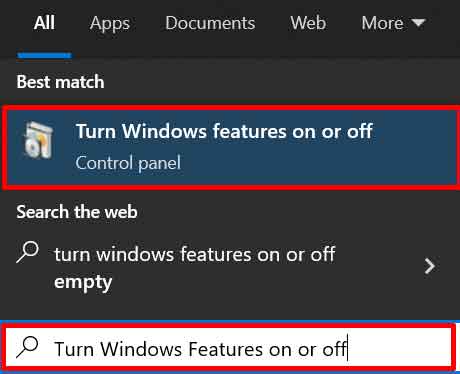The width and height of the screenshot is (460, 374).
Task: Expand web results with the right chevron
Action: tap(430, 266)
